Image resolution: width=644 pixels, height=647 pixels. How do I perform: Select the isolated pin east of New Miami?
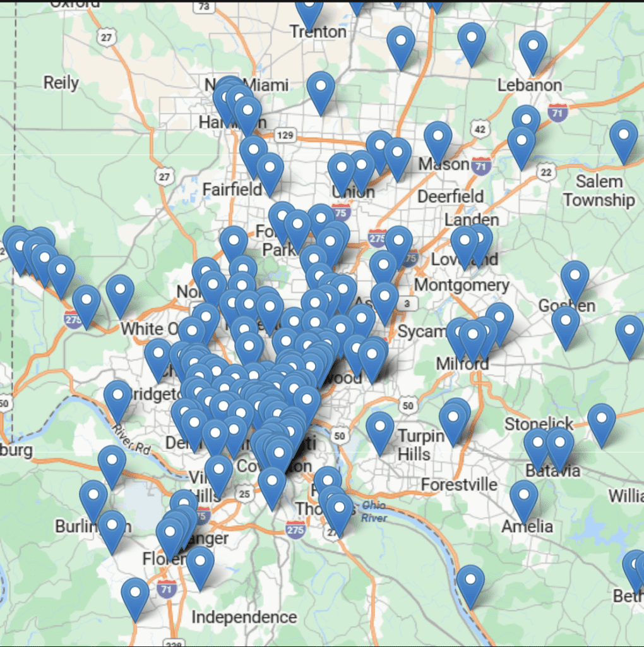pyautogui.click(x=321, y=91)
